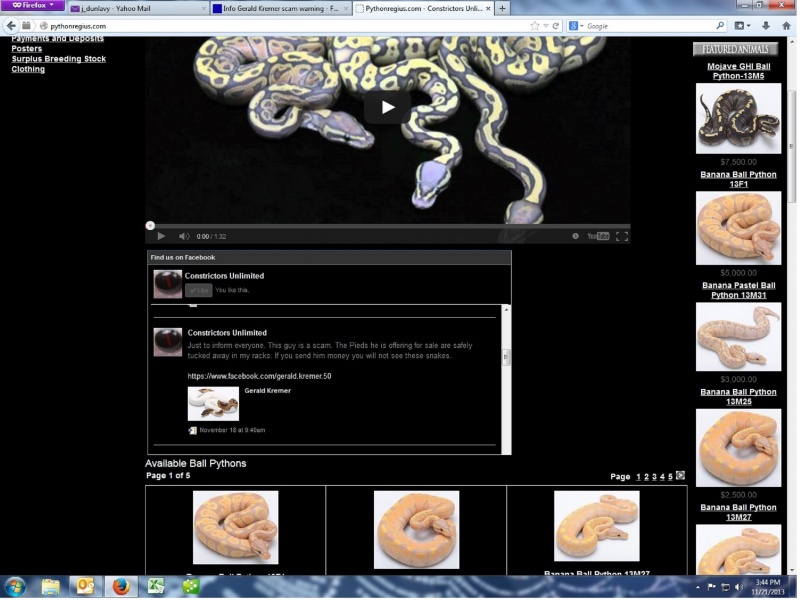This screenshot has width=800, height=600.
Task: Open the $5,000 Banana Ball Python thumbnail
Action: coord(738,228)
